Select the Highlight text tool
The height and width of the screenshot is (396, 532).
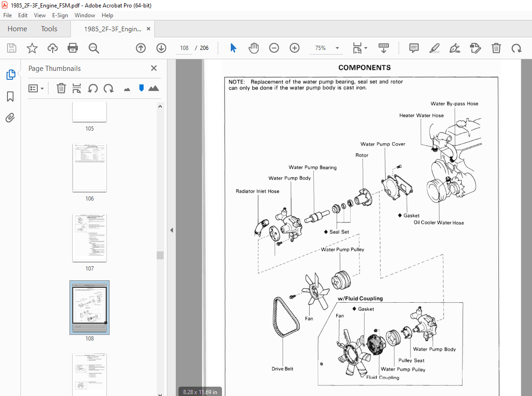[x=434, y=48]
